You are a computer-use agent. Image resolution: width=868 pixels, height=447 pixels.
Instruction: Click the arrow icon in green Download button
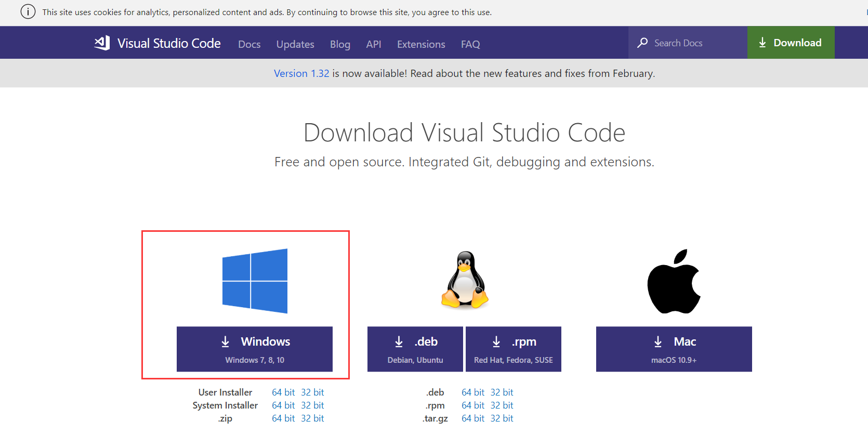pyautogui.click(x=762, y=43)
